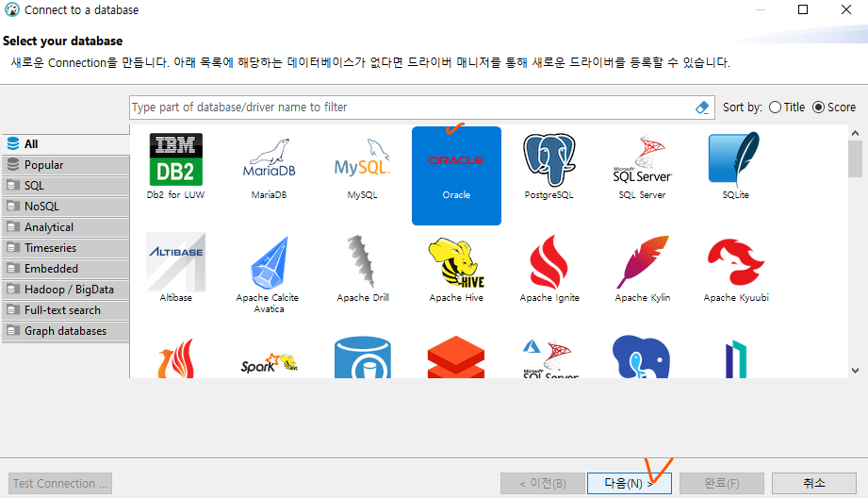This screenshot has height=498, width=868.
Task: Click the 이전(B) back button
Action: (x=543, y=484)
